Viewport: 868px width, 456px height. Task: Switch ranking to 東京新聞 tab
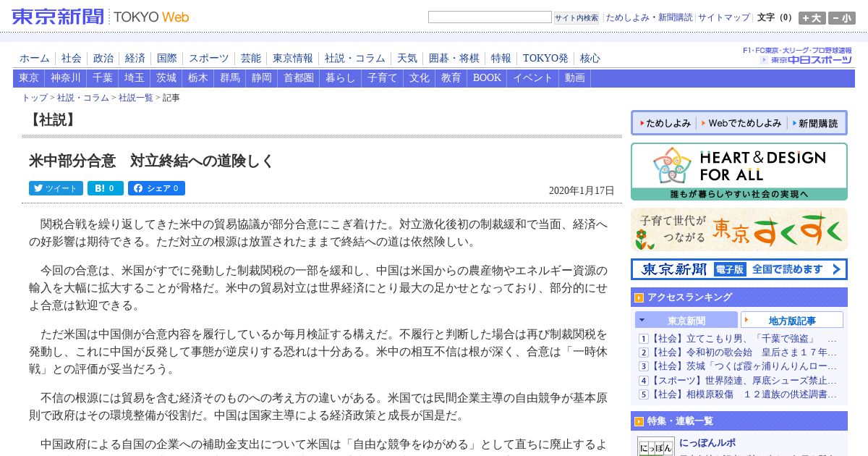[x=686, y=320]
